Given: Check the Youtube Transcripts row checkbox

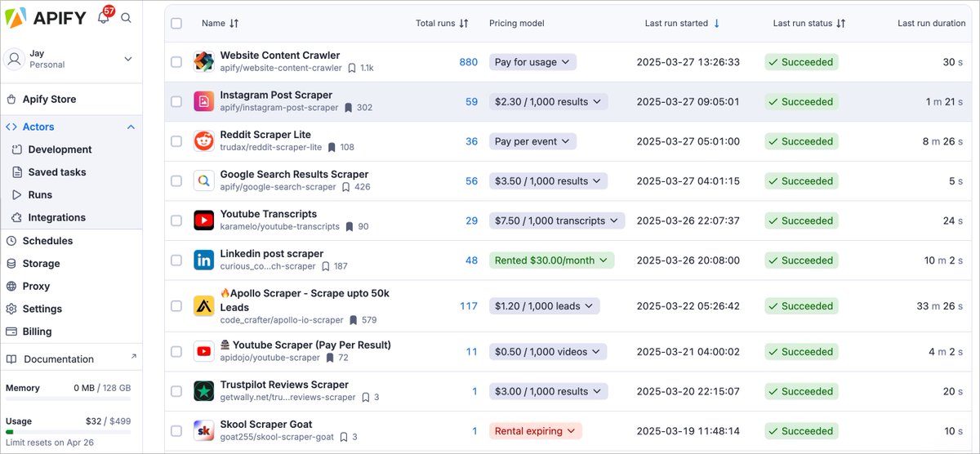Looking at the screenshot, I should (176, 220).
